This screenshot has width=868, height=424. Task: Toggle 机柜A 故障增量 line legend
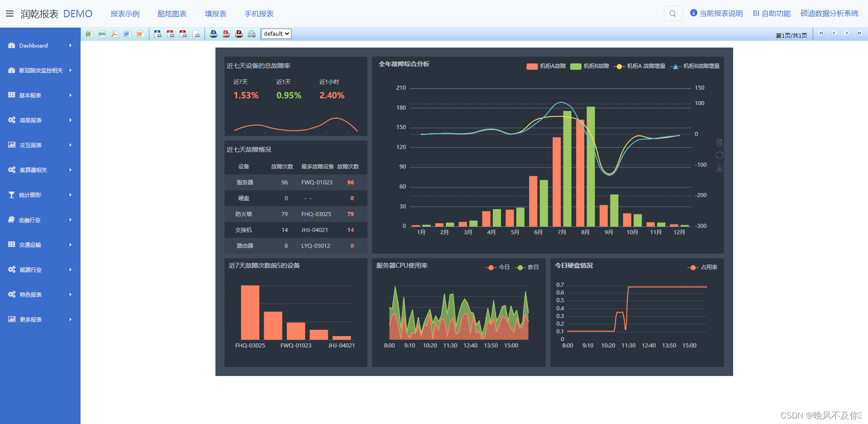(639, 66)
